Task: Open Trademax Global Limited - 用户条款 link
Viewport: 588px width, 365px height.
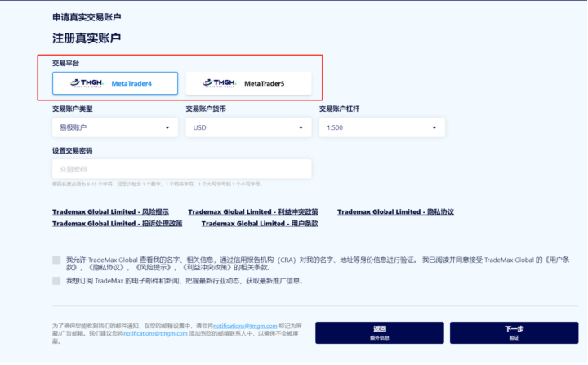Action: point(260,224)
